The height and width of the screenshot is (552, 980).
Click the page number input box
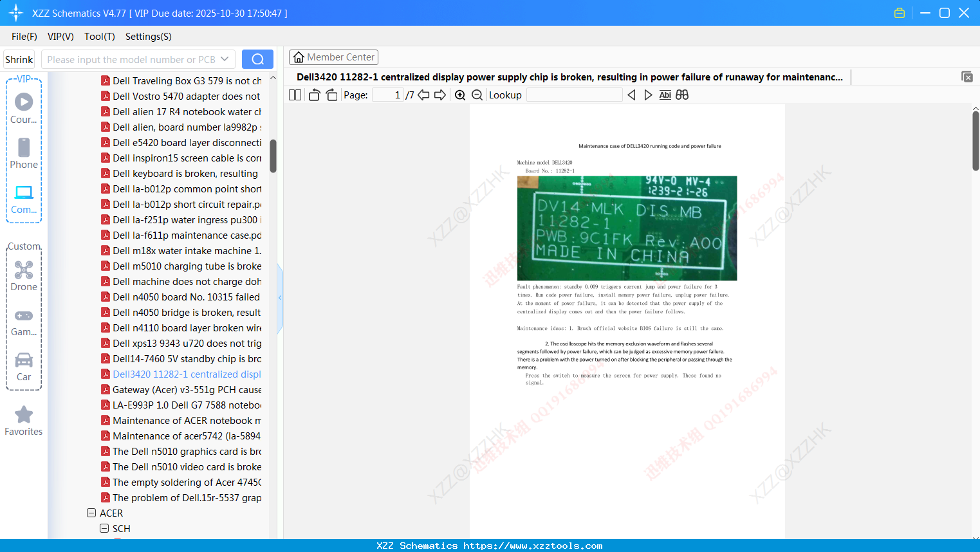tap(388, 95)
